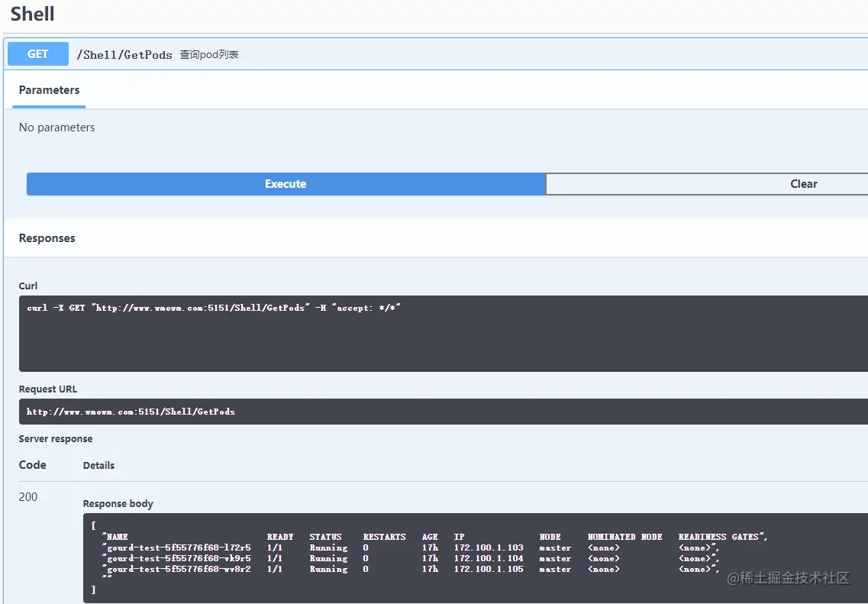Click the IP 172.100.1.103
Screen dimensions: 868x604
[489, 547]
